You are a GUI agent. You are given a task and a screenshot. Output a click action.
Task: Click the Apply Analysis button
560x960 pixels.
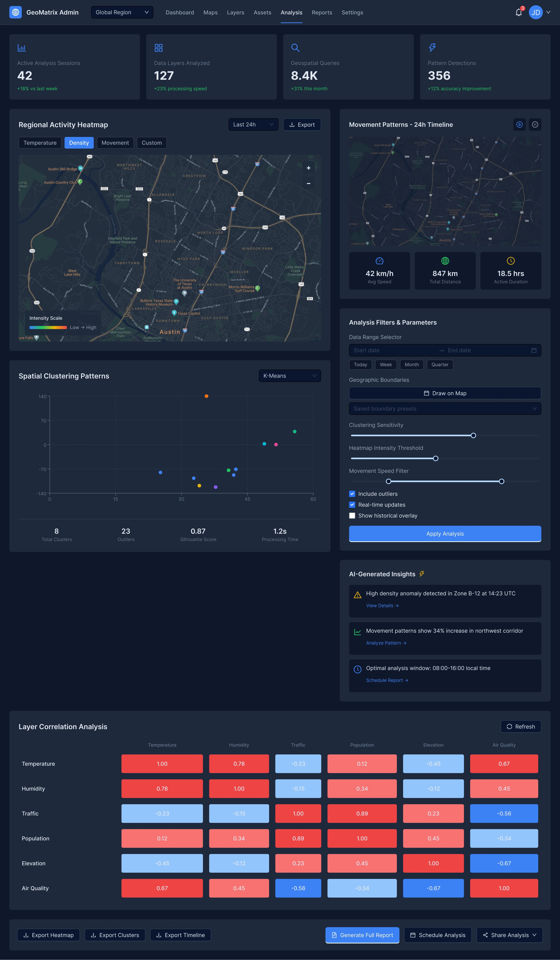(x=444, y=534)
